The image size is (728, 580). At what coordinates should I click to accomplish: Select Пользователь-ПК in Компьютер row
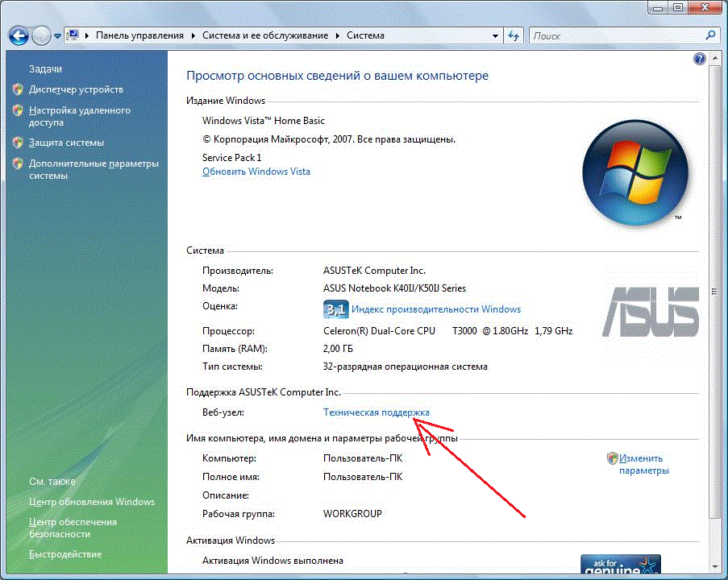coord(363,458)
